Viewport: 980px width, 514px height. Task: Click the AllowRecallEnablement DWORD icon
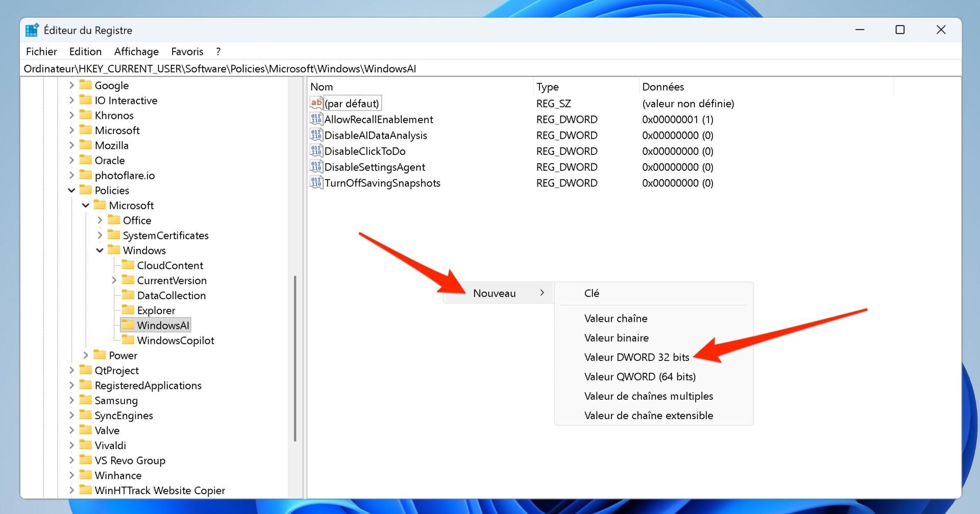pos(316,119)
